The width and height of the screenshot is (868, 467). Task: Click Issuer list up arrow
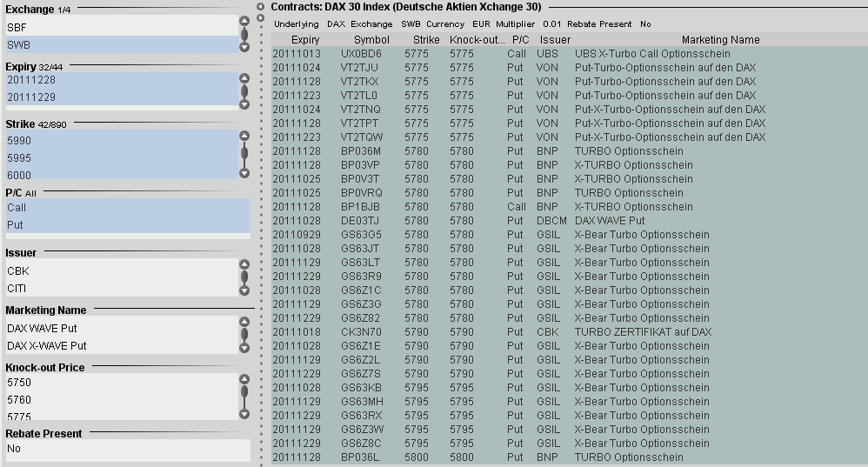click(x=244, y=264)
